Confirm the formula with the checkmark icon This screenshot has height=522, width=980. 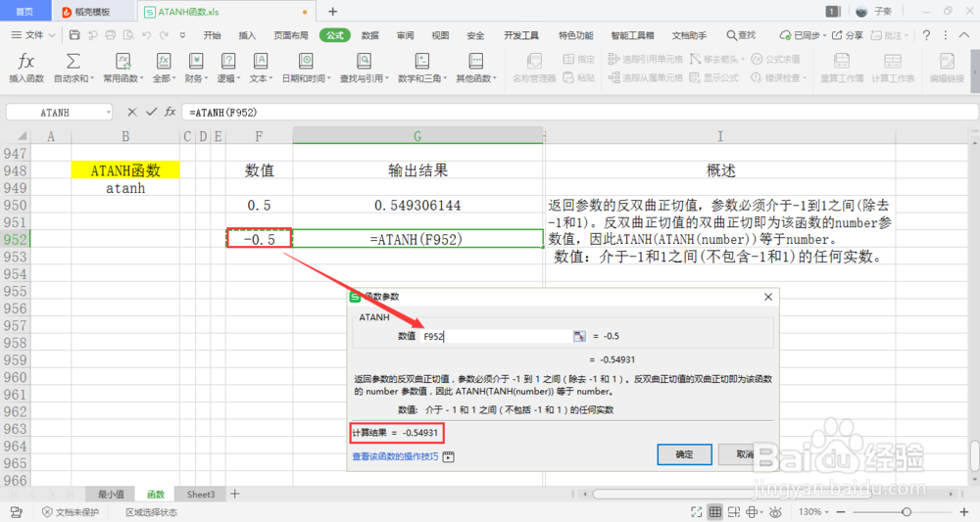[x=151, y=112]
